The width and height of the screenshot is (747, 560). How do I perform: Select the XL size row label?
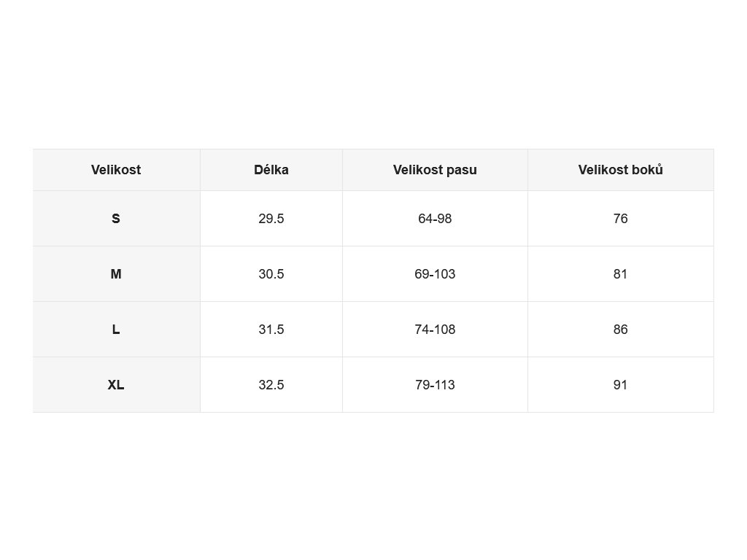(x=116, y=385)
